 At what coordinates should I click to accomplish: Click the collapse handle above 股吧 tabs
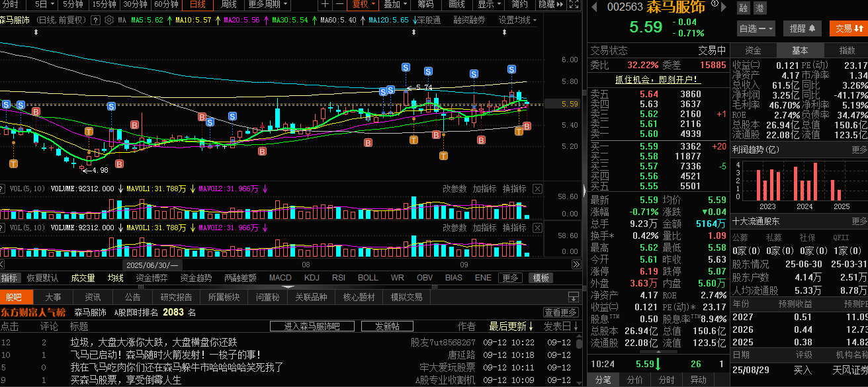(x=289, y=287)
